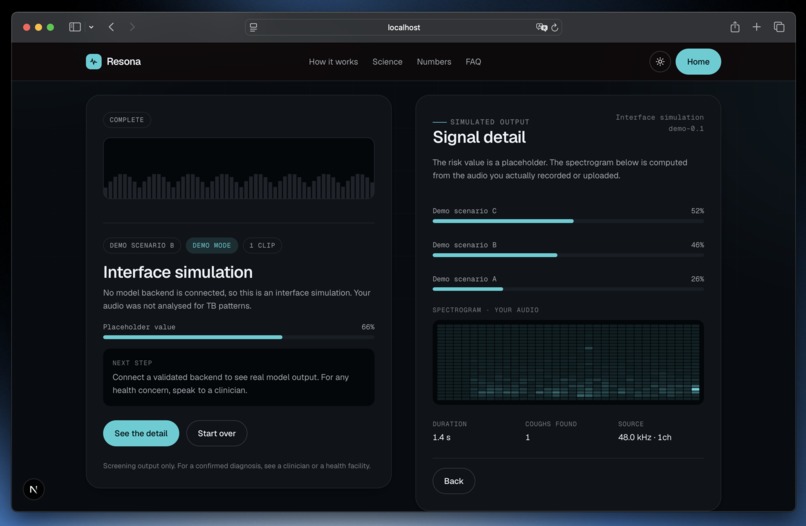Click the localhost address bar
The image size is (806, 526).
coord(404,27)
